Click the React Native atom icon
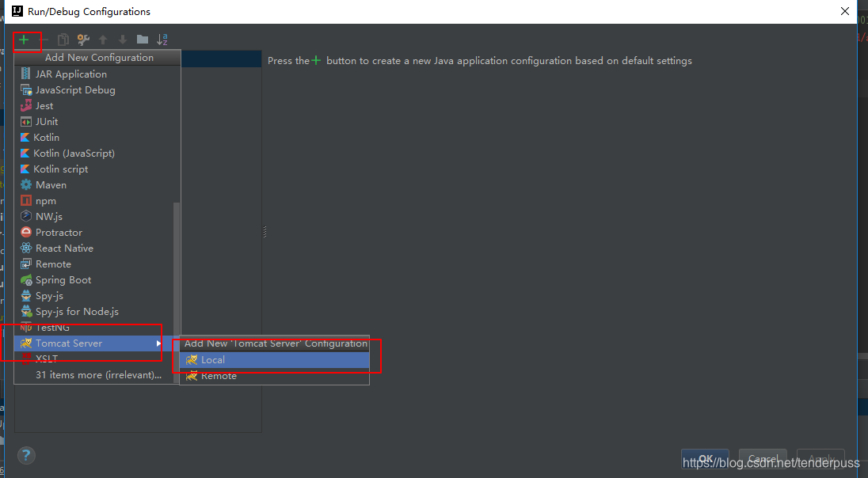868x478 pixels. [x=26, y=248]
